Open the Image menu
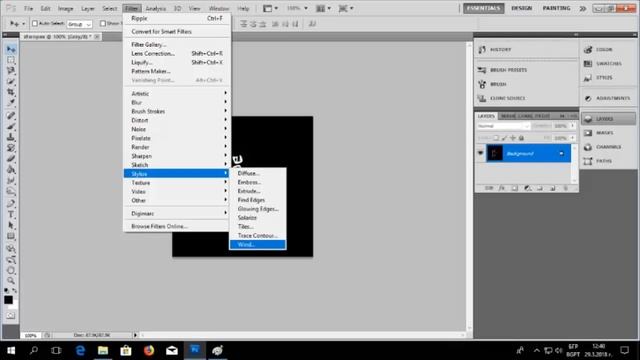The height and width of the screenshot is (360, 640). click(x=65, y=8)
